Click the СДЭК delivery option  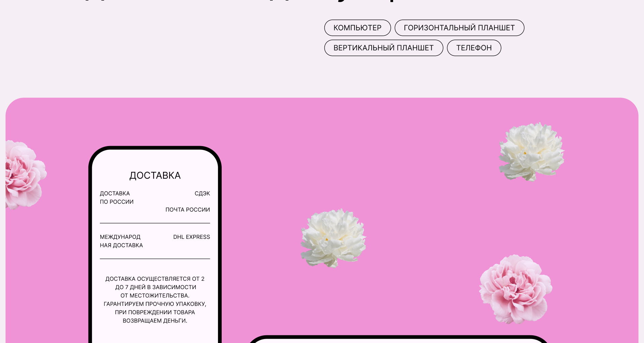tap(202, 194)
